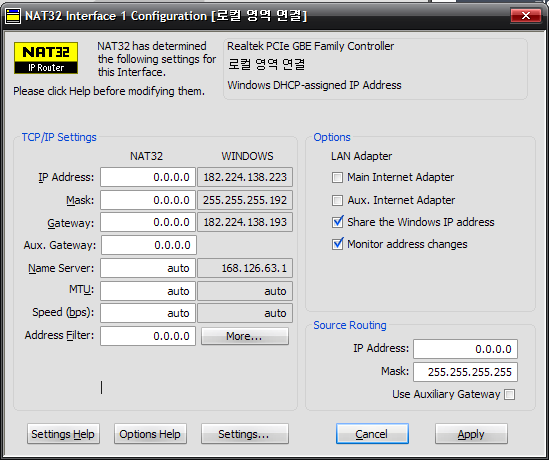Click the NAT32 IP Router logo

click(46, 58)
